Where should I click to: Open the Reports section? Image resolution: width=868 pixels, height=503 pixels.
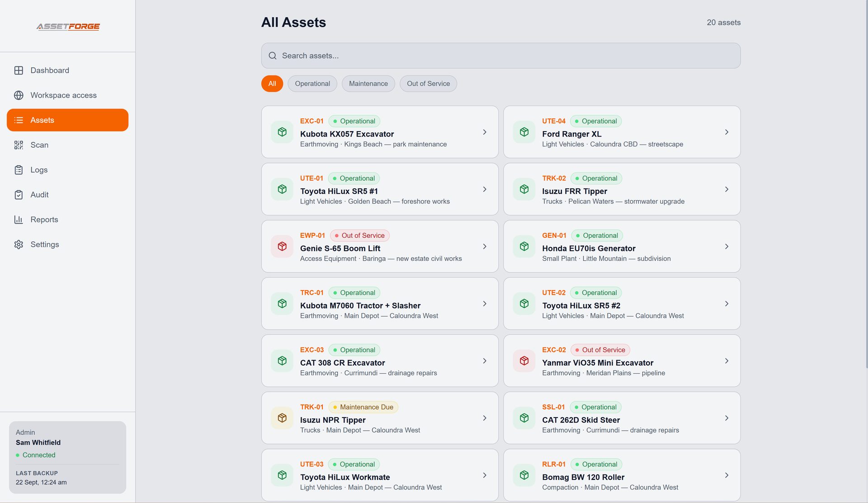tap(67, 220)
